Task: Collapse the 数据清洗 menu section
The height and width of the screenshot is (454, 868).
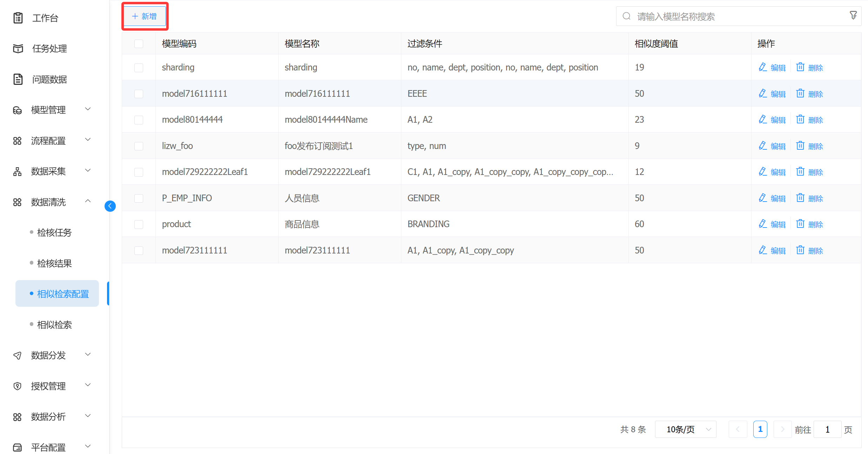Action: click(x=53, y=202)
